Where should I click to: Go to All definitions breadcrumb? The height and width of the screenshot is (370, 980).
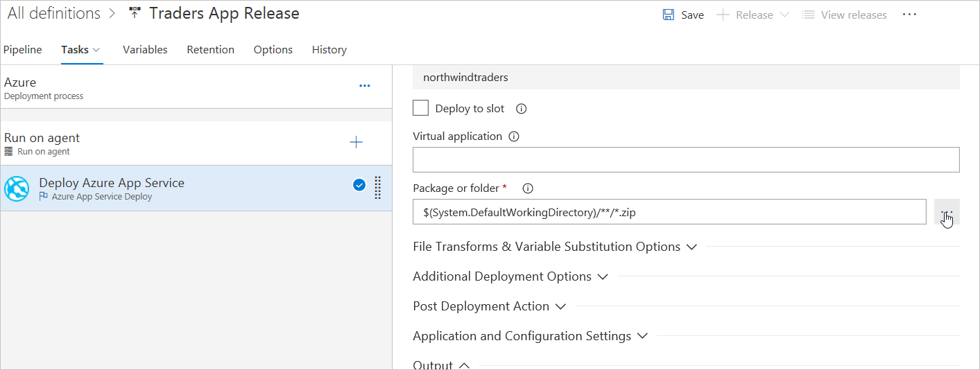(54, 13)
